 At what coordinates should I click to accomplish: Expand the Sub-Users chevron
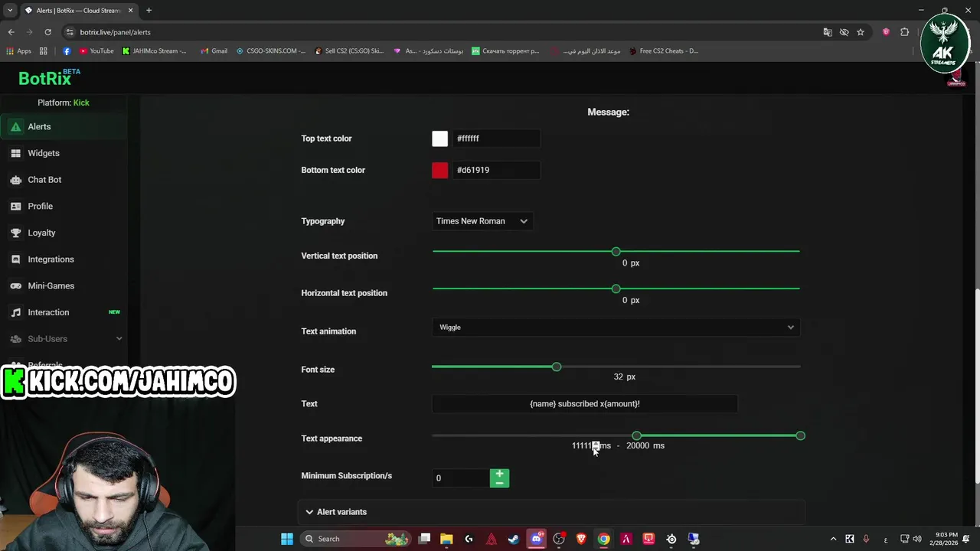pos(119,339)
